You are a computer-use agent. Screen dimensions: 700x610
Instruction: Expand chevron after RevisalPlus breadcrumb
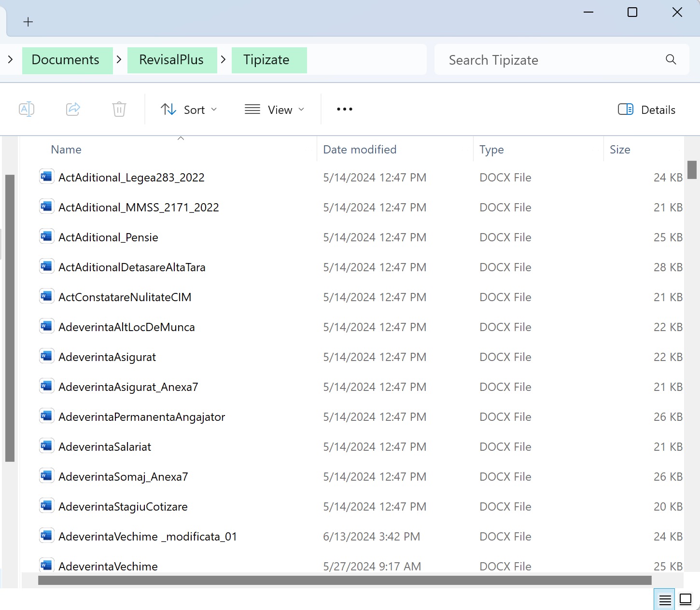pyautogui.click(x=224, y=60)
